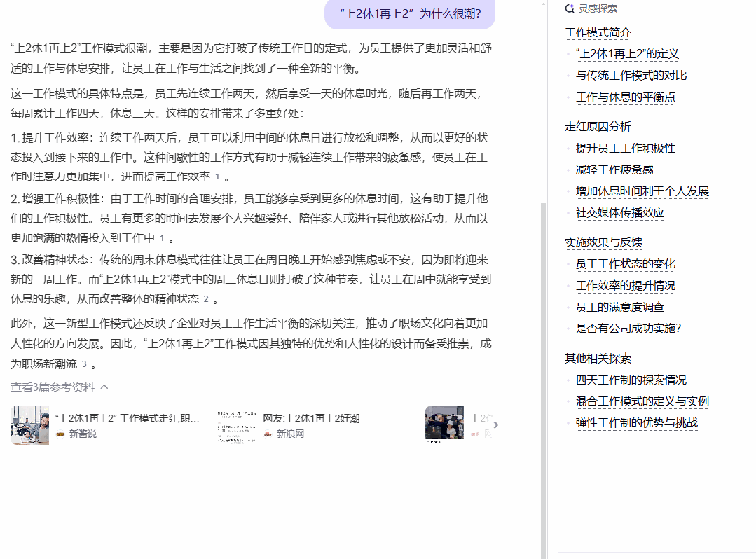Explore 员工的满意度调查 topic

[620, 307]
